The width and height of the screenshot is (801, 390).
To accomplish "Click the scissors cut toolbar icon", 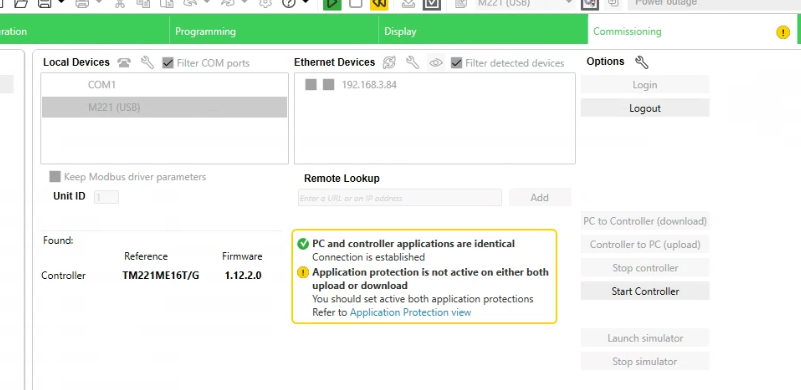I will click(120, 4).
